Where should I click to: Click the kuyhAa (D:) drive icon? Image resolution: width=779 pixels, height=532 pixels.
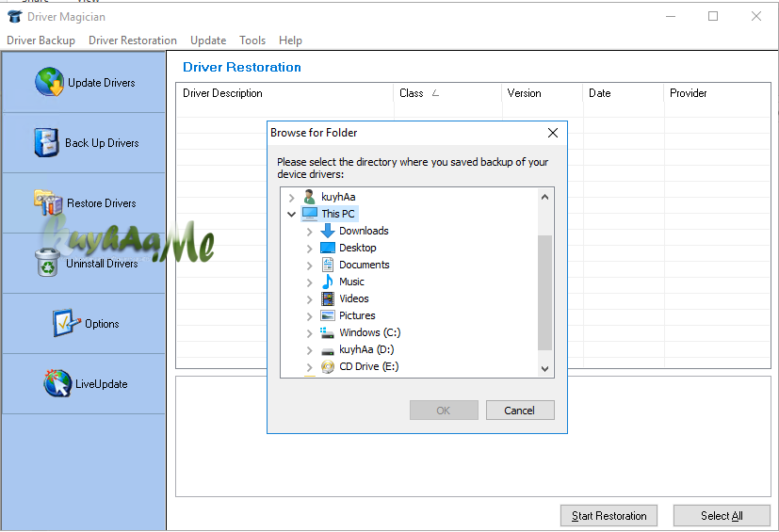[328, 350]
